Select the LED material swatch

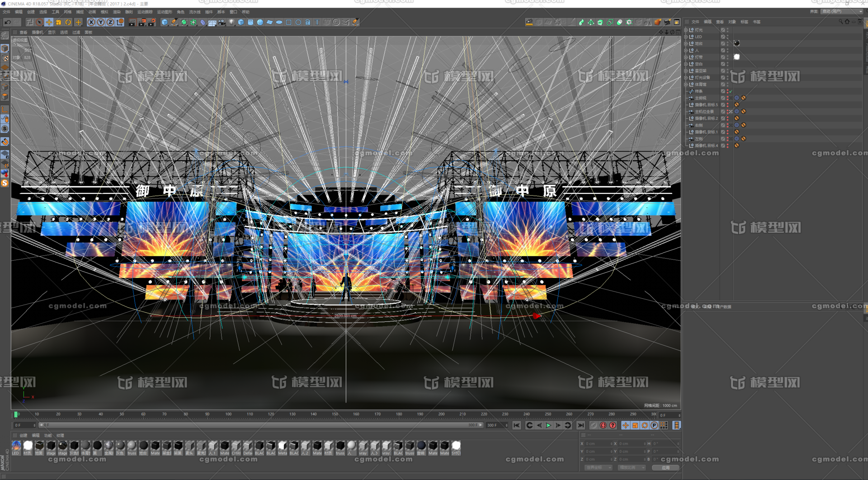pyautogui.click(x=16, y=446)
